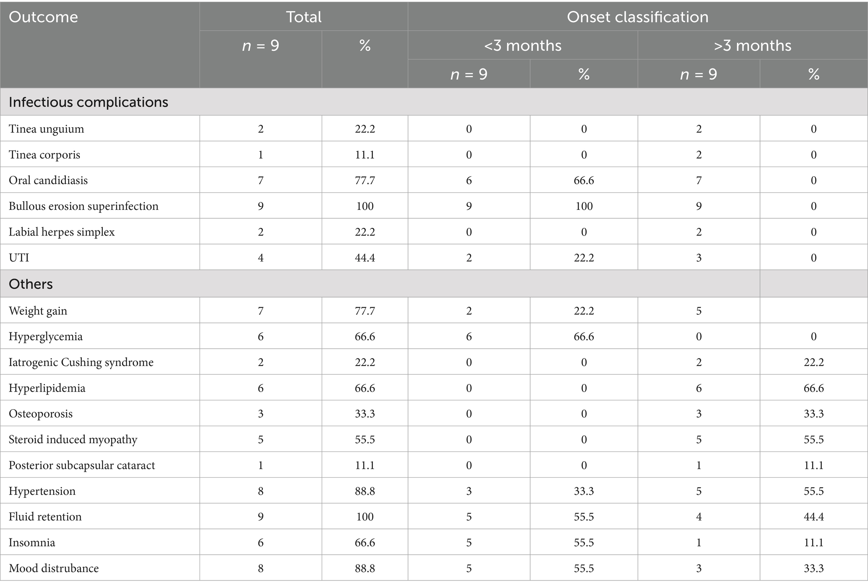Select the Total column header
The height and width of the screenshot is (588, 868).
coord(304,17)
